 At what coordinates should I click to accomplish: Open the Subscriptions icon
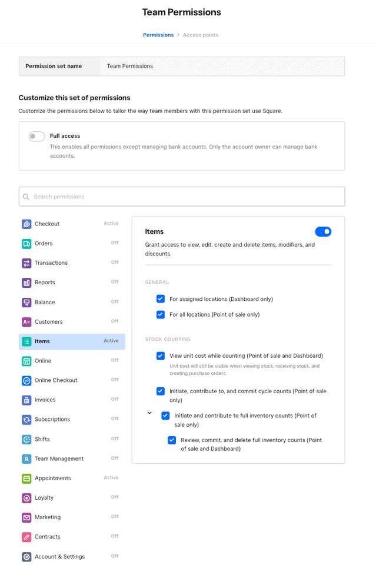click(x=26, y=419)
